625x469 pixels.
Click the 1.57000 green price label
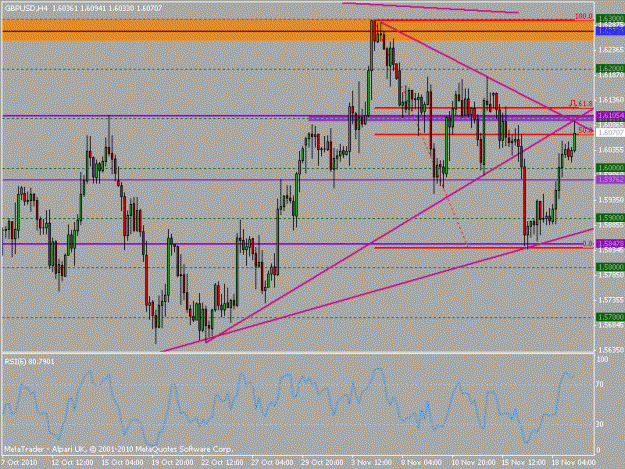(611, 317)
